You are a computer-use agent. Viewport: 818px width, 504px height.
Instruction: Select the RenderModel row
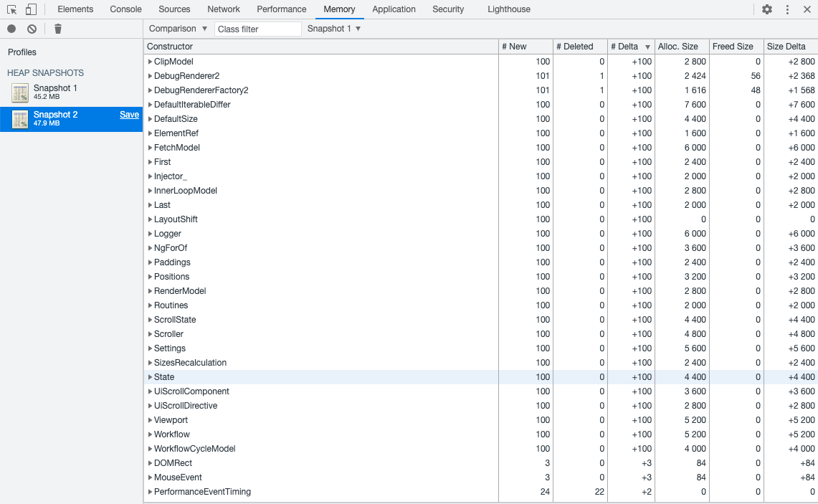pos(480,291)
